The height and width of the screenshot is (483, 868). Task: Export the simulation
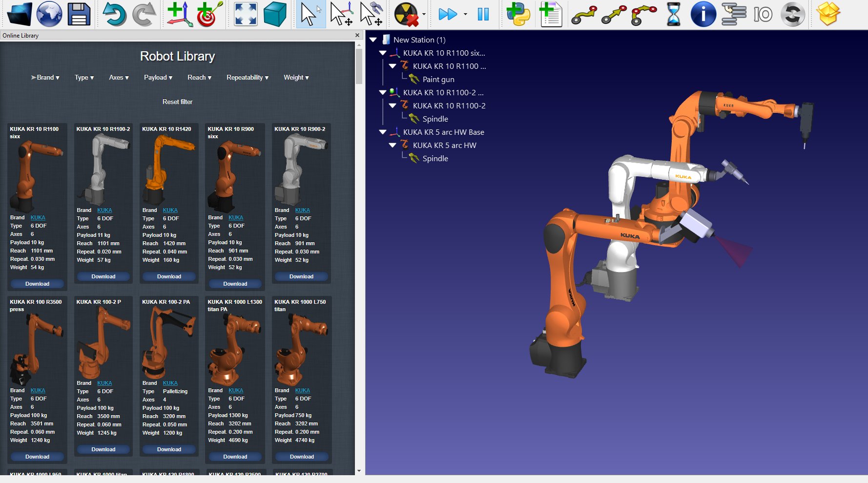coord(829,14)
